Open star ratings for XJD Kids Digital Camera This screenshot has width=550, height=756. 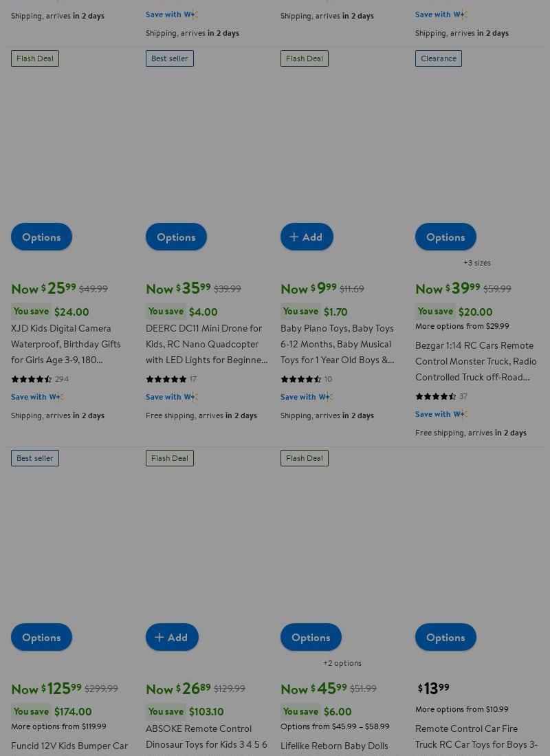tap(32, 379)
